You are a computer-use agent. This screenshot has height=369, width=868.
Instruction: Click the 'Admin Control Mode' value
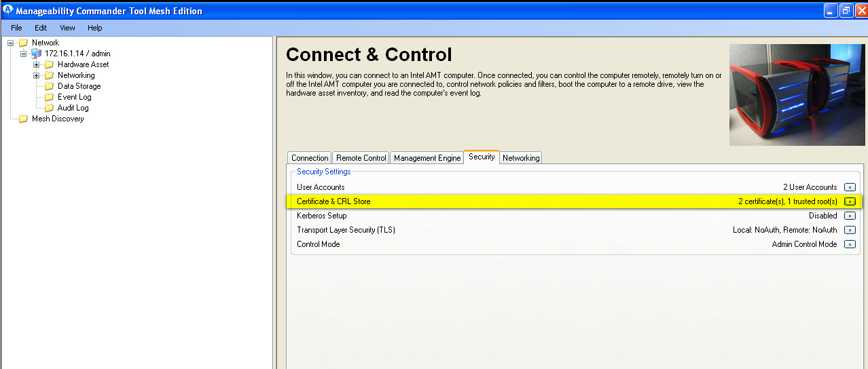[805, 244]
